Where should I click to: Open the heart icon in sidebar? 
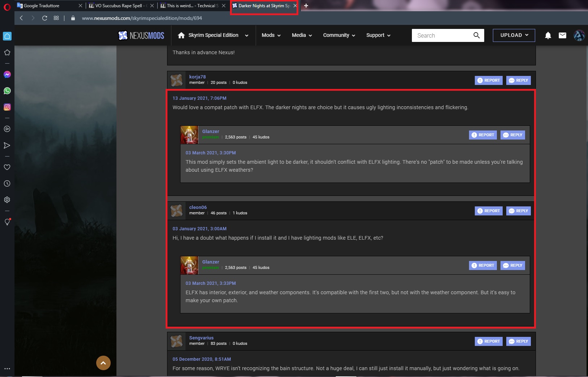click(x=7, y=167)
